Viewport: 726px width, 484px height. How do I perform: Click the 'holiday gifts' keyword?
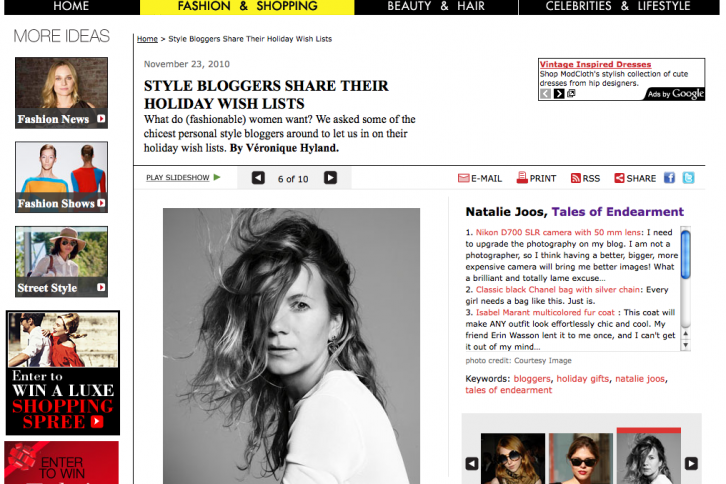click(x=582, y=379)
